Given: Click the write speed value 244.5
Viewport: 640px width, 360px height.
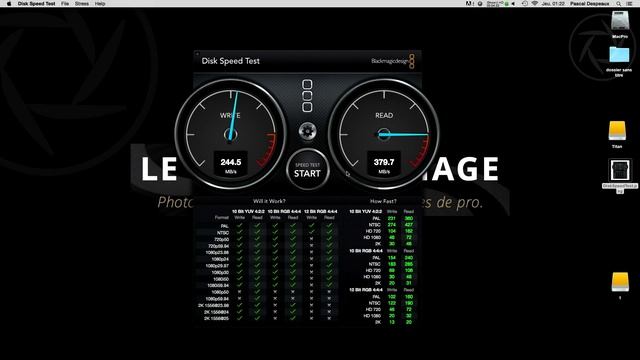Looking at the screenshot, I should click(231, 162).
